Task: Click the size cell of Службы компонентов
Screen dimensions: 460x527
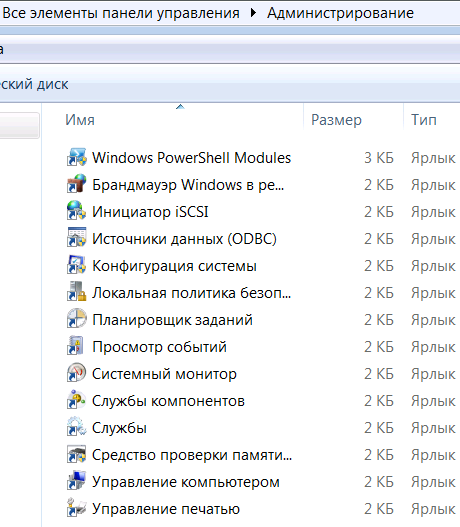Action: (x=379, y=401)
